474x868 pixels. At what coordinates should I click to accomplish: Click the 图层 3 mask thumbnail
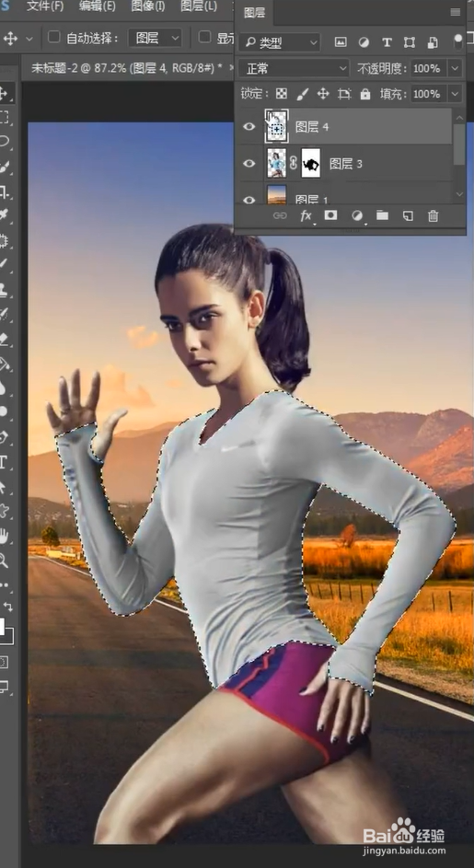pos(311,163)
